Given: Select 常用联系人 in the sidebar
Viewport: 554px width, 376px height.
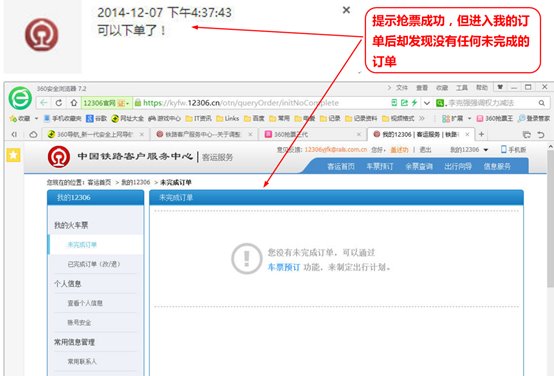Looking at the screenshot, I should (x=82, y=362).
